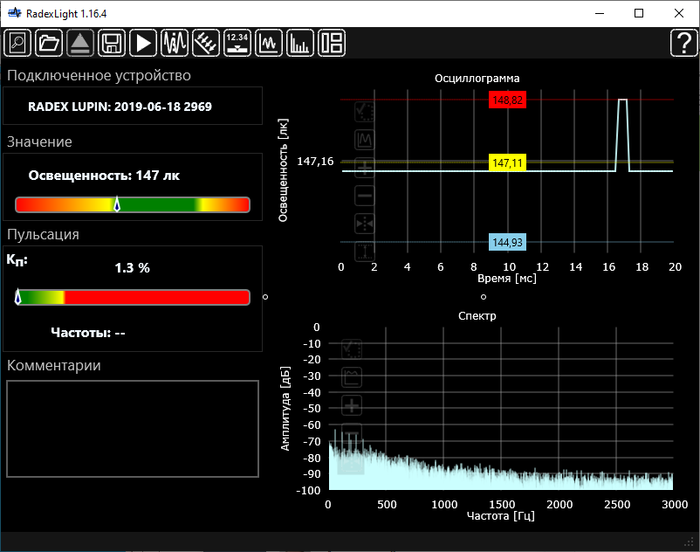Toggle the spectrum selection checkmark overlay button
The width and height of the screenshot is (700, 552).
(352, 349)
